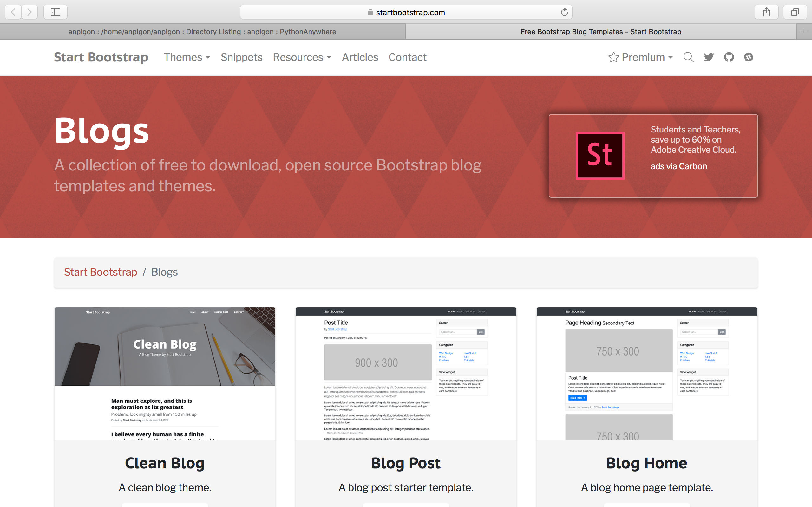Click the rightmost hashtag icon in the navbar
The image size is (812, 507).
(749, 57)
